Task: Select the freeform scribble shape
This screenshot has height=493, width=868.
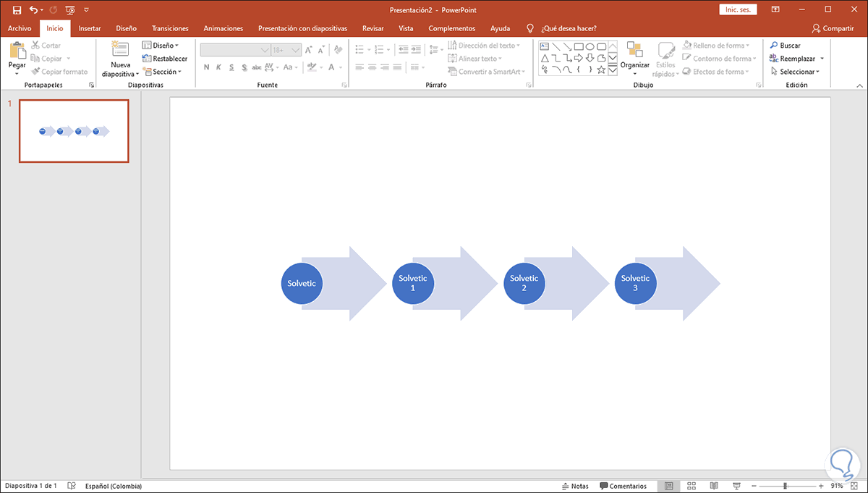Action: [544, 69]
